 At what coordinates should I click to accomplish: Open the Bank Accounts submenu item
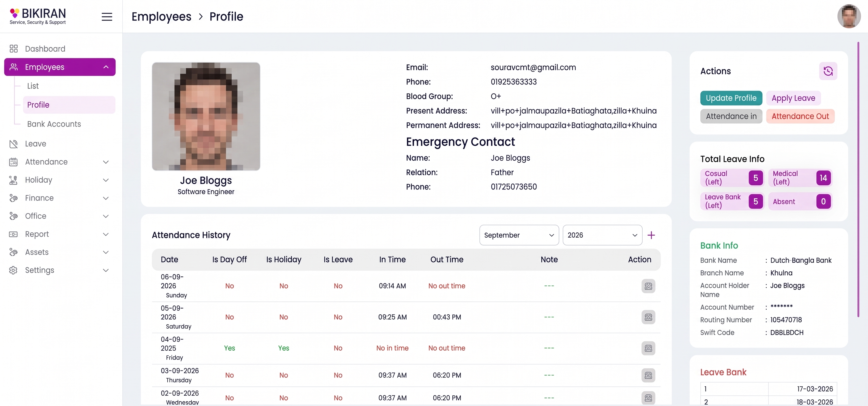pyautogui.click(x=54, y=124)
